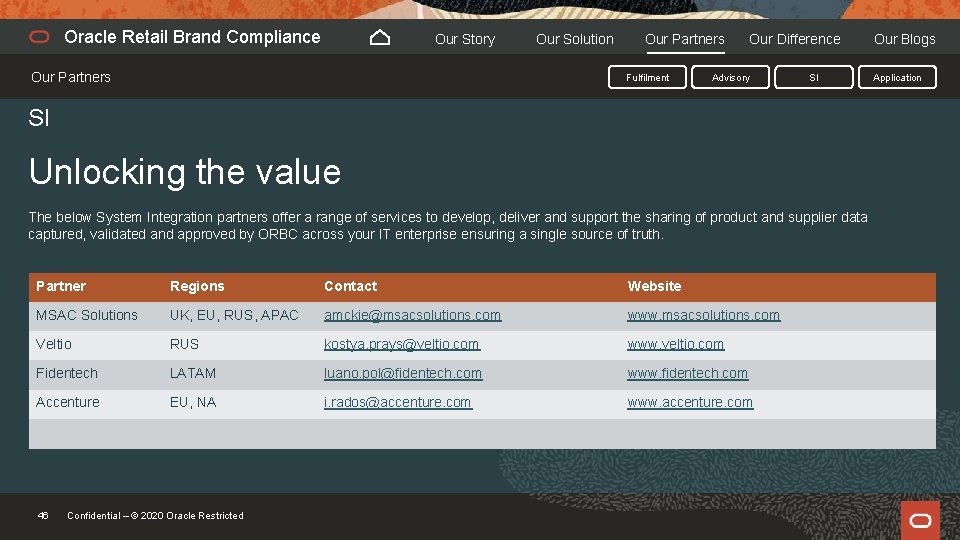Click the red Oracle logo bottom right
The image size is (960, 540).
pyautogui.click(x=920, y=520)
